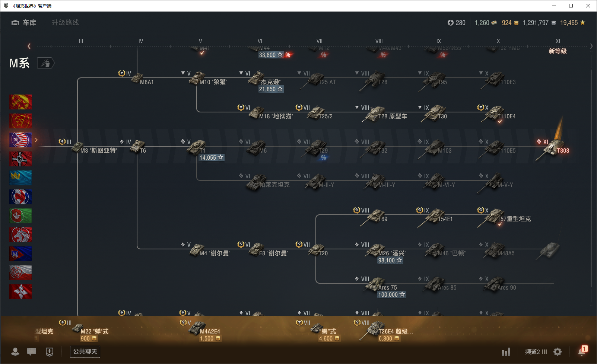The image size is (597, 364).
Task: Click the 19,465 free experience balance
Action: click(x=573, y=23)
